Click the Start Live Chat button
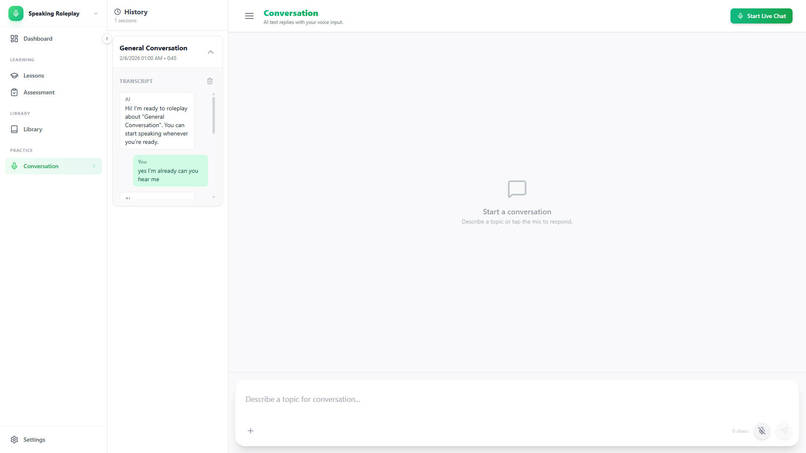 (x=761, y=16)
